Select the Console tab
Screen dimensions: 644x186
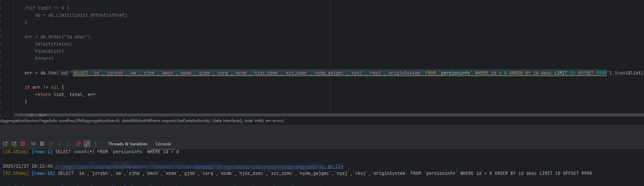pyautogui.click(x=163, y=144)
